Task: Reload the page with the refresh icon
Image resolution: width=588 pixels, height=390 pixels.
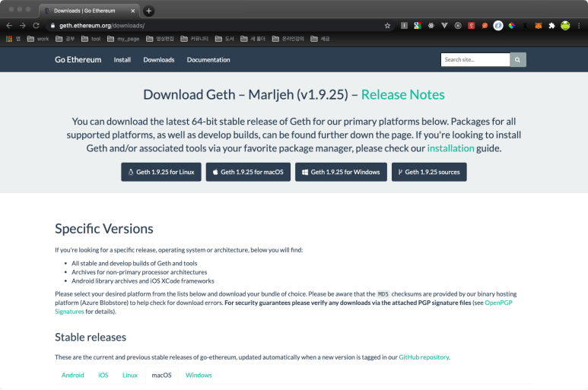Action: pyautogui.click(x=36, y=26)
